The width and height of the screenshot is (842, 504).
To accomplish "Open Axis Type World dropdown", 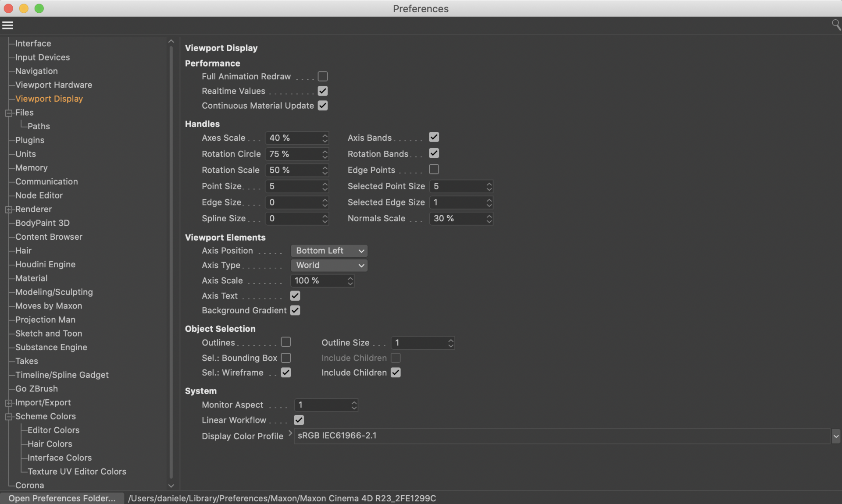I will [x=329, y=266].
